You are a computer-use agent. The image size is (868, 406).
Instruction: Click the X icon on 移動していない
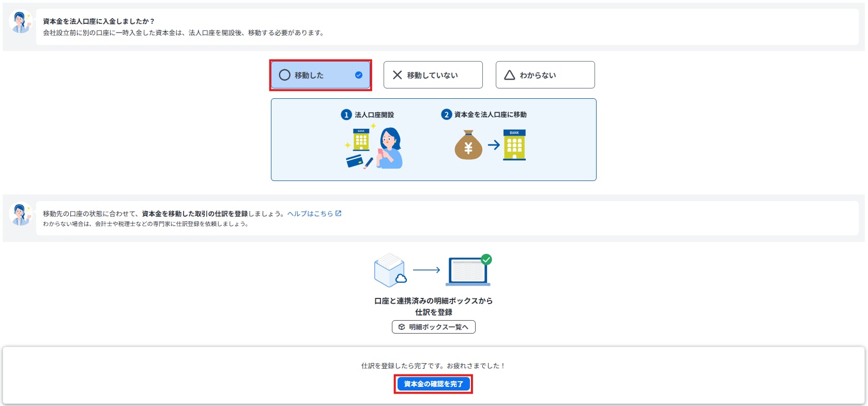tap(397, 75)
